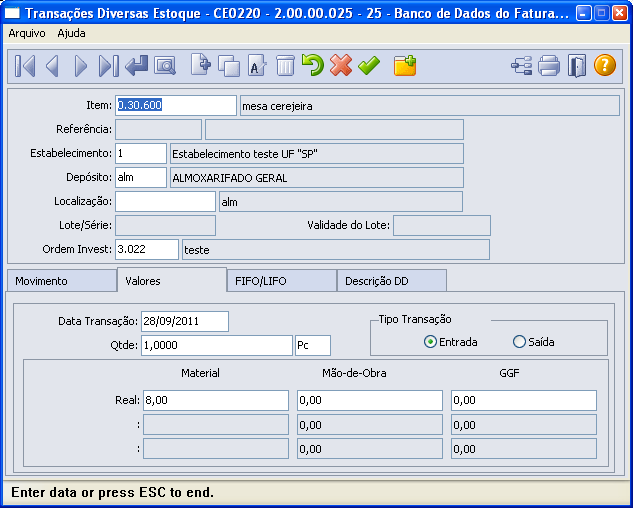Image resolution: width=633 pixels, height=508 pixels.
Task: Go to first record toolbar icon
Action: [25, 65]
